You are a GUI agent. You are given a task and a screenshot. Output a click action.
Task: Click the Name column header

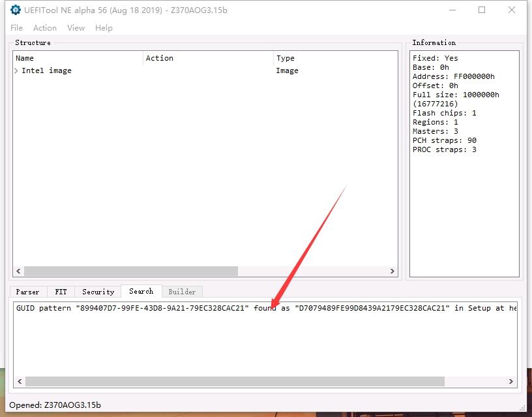click(x=78, y=58)
